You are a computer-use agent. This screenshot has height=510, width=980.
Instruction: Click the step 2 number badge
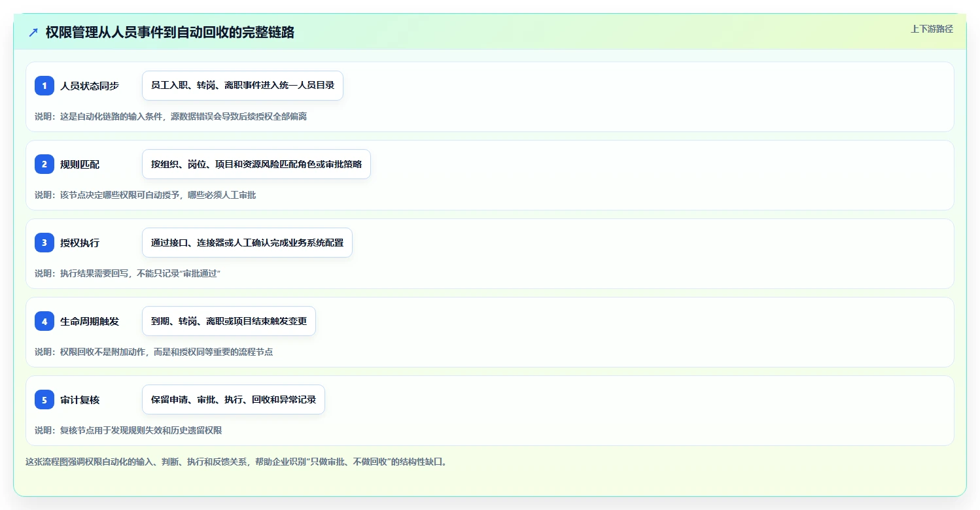44,164
